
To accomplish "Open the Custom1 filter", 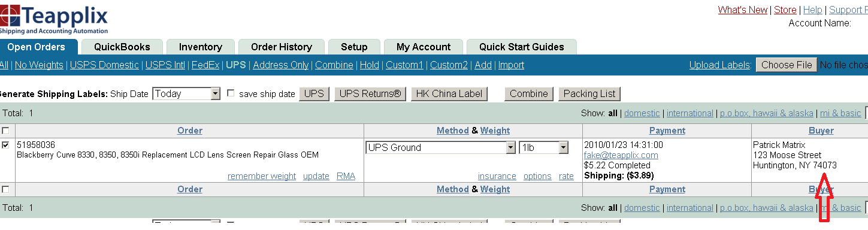I will (x=404, y=65).
